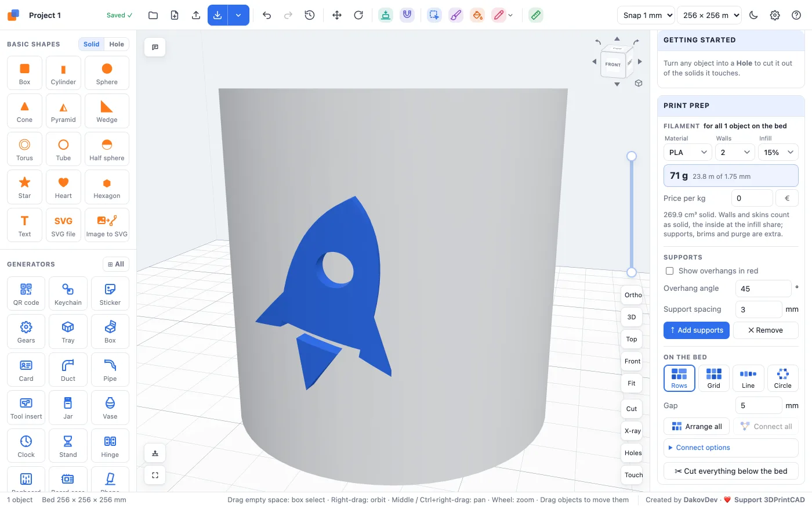This screenshot has width=812, height=508.
Task: Select Line arrangement on the bed
Action: click(x=748, y=378)
